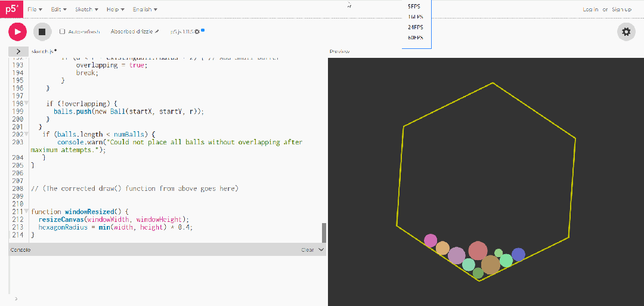This screenshot has height=306, width=644.
Task: Start the sketch with the play button
Action: pos(17,32)
